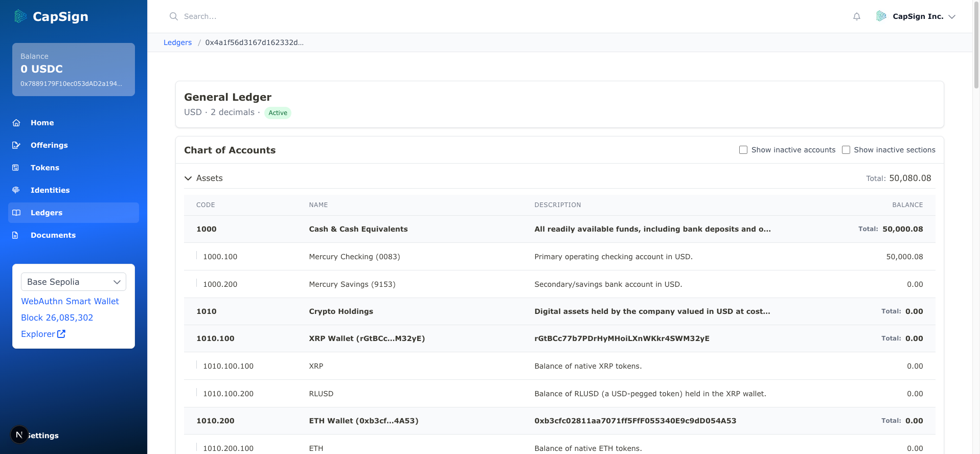Click the CapSign logo in sidebar

point(20,16)
